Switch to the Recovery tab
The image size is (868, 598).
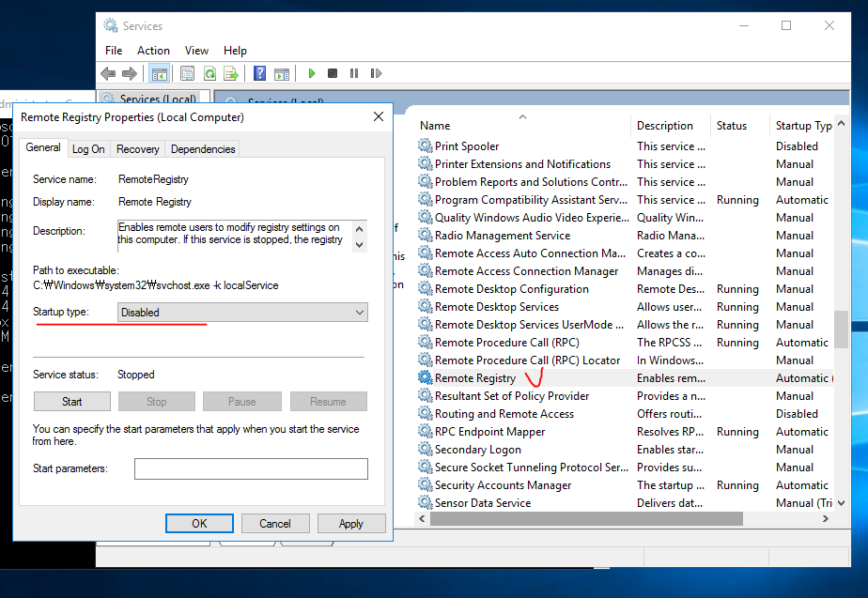[x=138, y=149]
